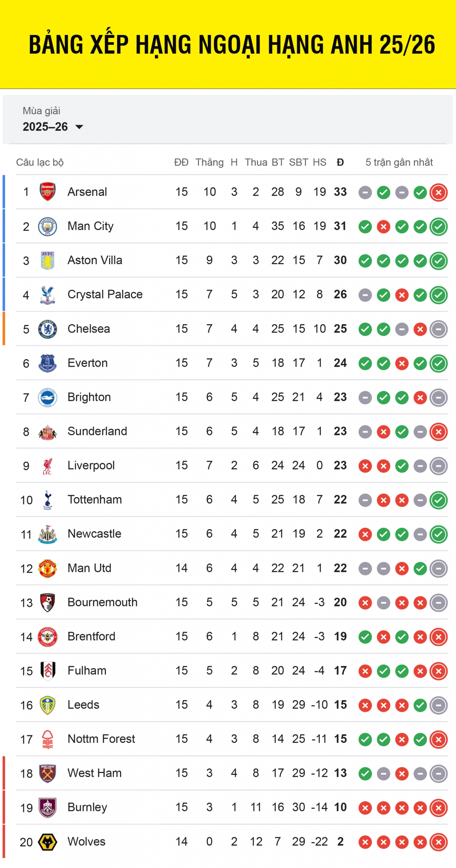Click Arsenal's latest match loss indicator
This screenshot has width=456, height=868.
point(439,193)
